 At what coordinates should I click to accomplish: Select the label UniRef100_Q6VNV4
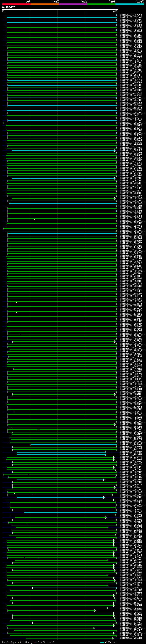pyautogui.click(x=131, y=527)
